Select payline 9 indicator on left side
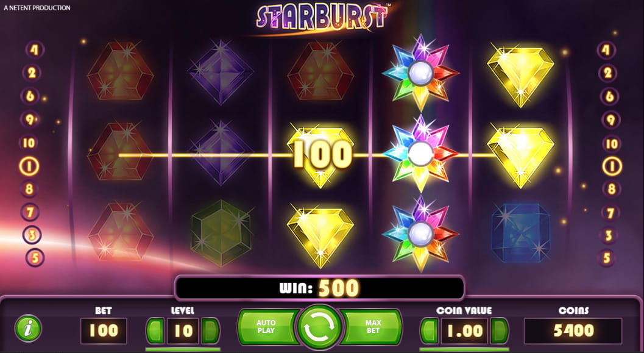Image resolution: width=644 pixels, height=353 pixels. tap(30, 119)
